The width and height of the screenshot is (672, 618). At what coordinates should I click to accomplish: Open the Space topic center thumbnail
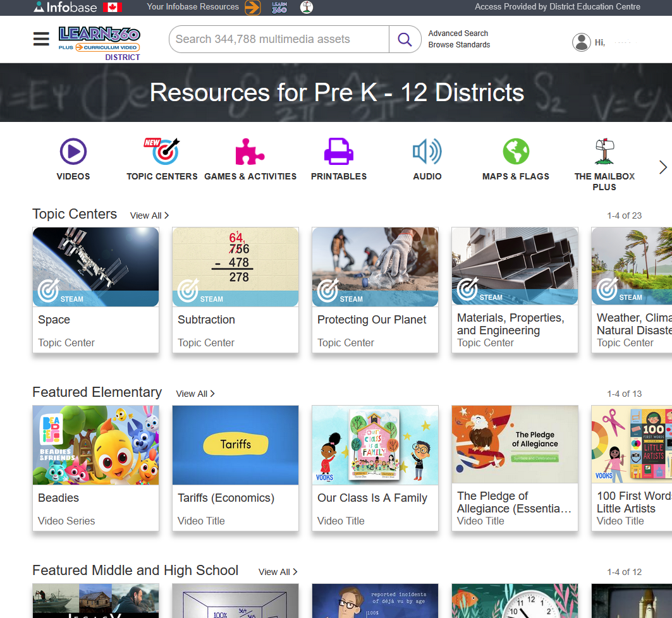(95, 267)
